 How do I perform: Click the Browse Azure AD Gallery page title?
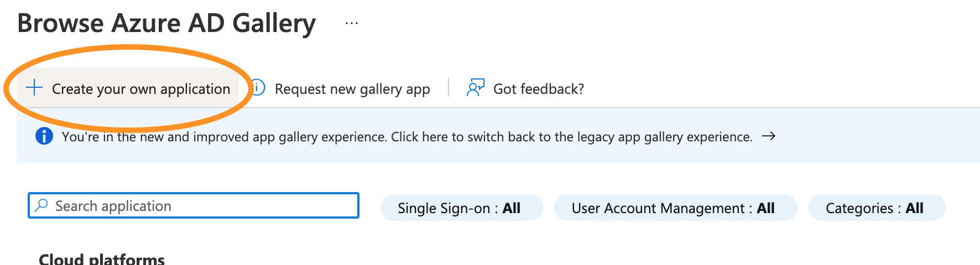[x=166, y=24]
